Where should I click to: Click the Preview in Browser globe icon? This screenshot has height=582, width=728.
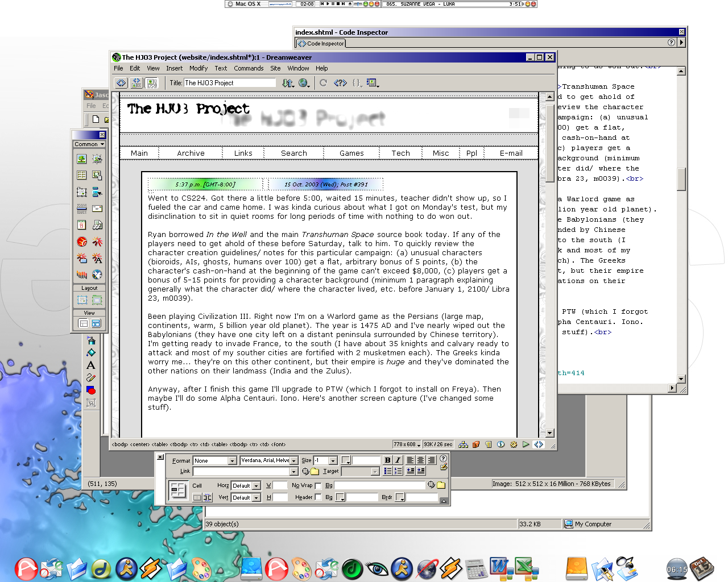pyautogui.click(x=304, y=83)
